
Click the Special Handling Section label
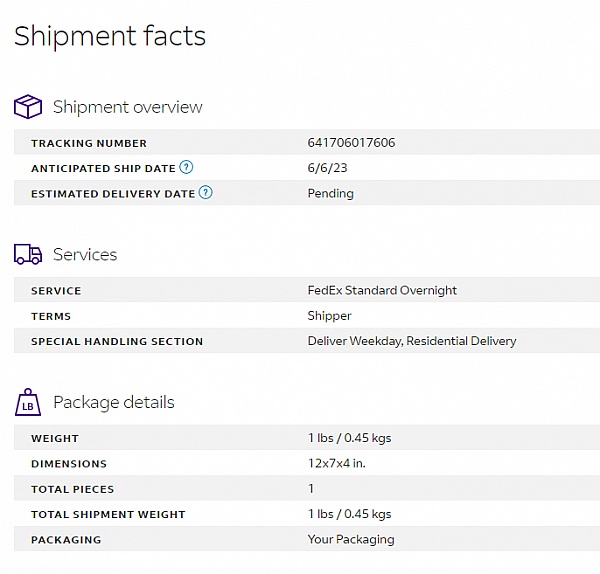[x=117, y=341]
